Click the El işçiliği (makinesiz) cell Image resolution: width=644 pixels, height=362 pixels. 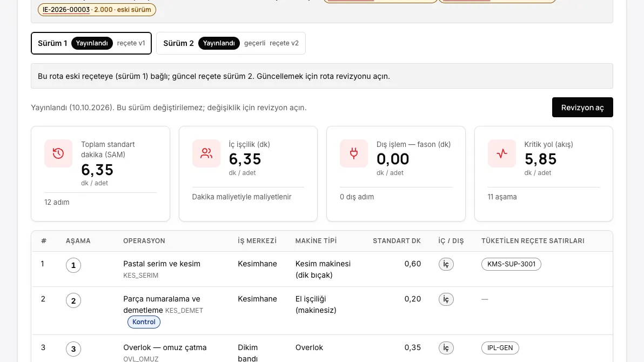316,305
